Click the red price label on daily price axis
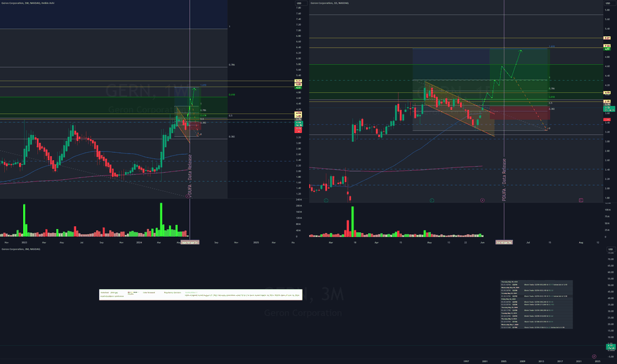 click(607, 120)
